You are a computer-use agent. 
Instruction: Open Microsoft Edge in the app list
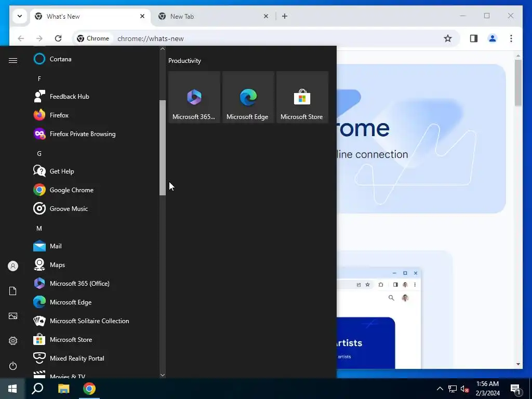[95, 302]
